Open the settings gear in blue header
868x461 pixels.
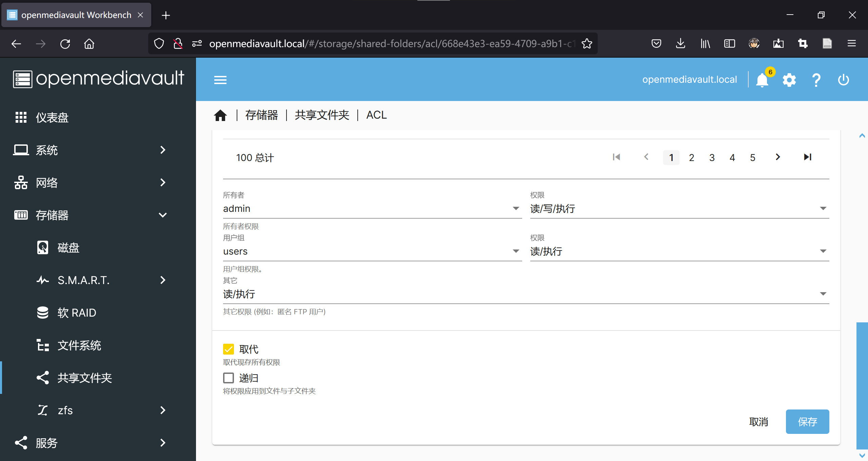point(789,80)
